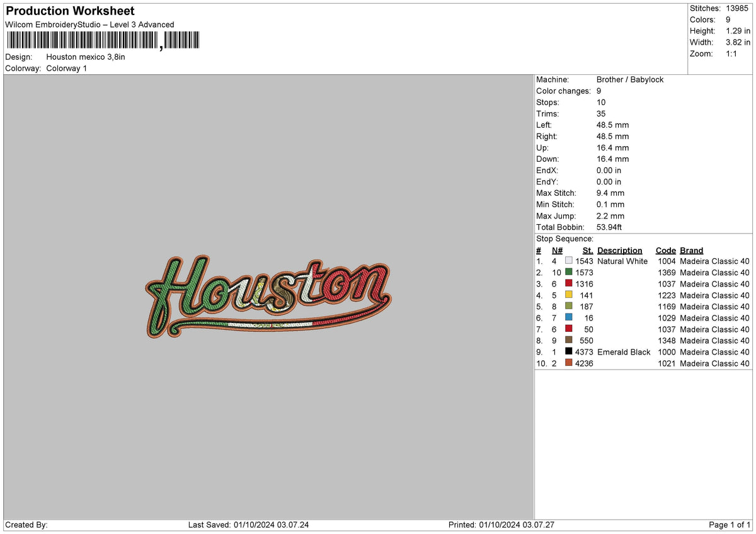The width and height of the screenshot is (756, 534).
Task: Click the Zoom value 1:1
Action: (732, 54)
